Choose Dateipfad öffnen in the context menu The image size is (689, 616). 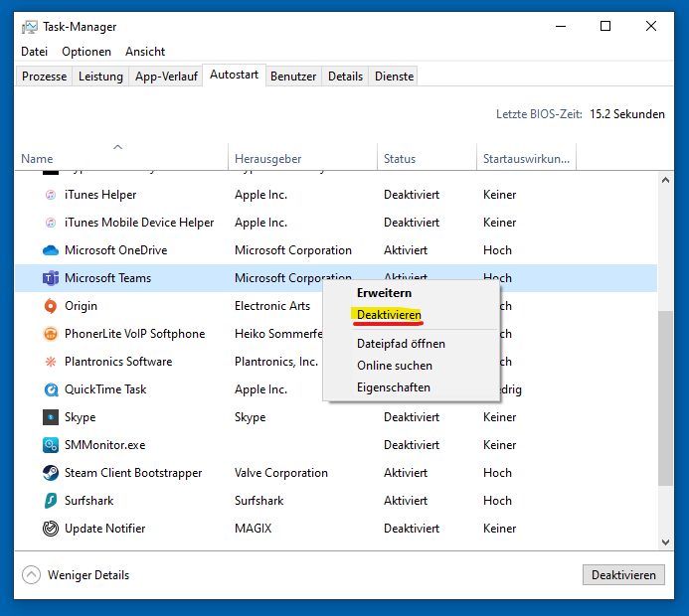tap(412, 344)
